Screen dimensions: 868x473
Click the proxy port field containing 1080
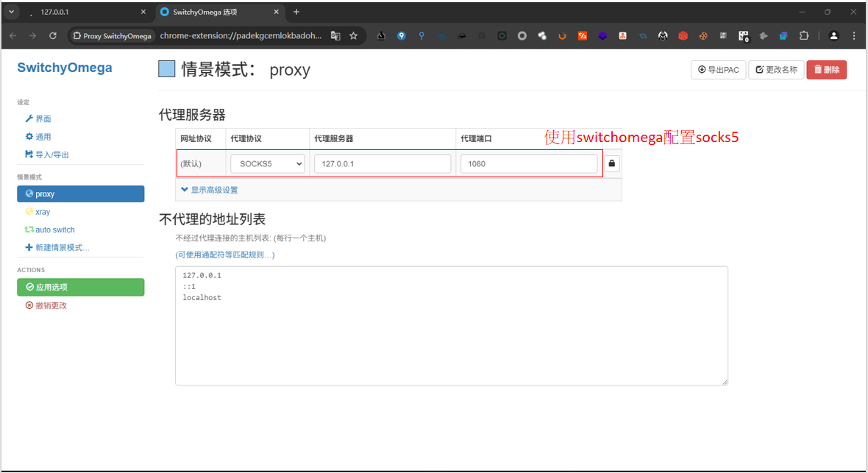529,164
